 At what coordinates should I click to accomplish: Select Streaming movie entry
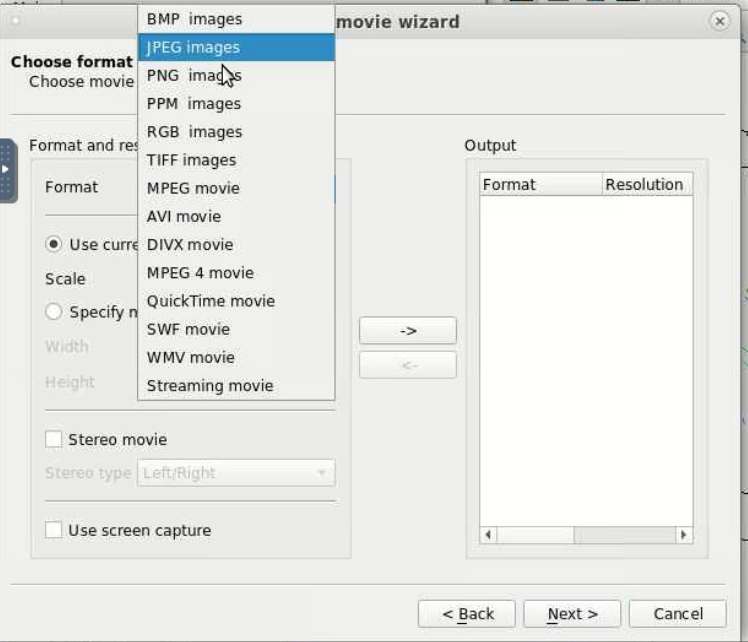click(236, 385)
